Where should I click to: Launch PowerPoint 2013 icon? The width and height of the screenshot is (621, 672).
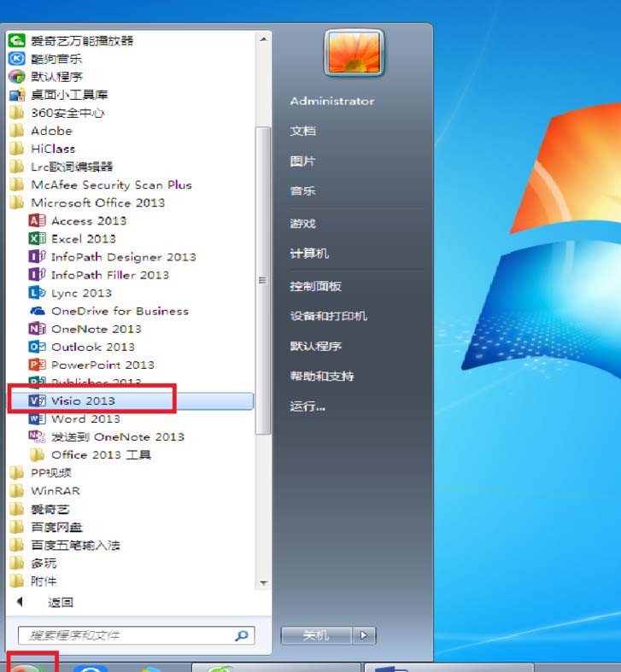coord(37,365)
